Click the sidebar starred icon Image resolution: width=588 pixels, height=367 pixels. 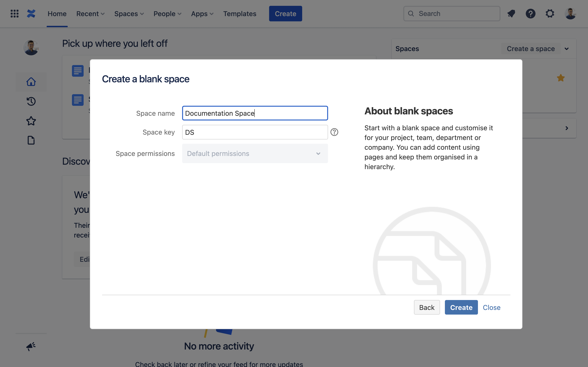[x=31, y=121]
